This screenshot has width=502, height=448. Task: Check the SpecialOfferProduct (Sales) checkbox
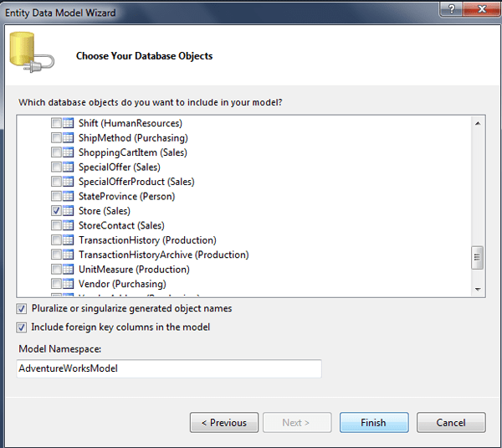coord(56,182)
